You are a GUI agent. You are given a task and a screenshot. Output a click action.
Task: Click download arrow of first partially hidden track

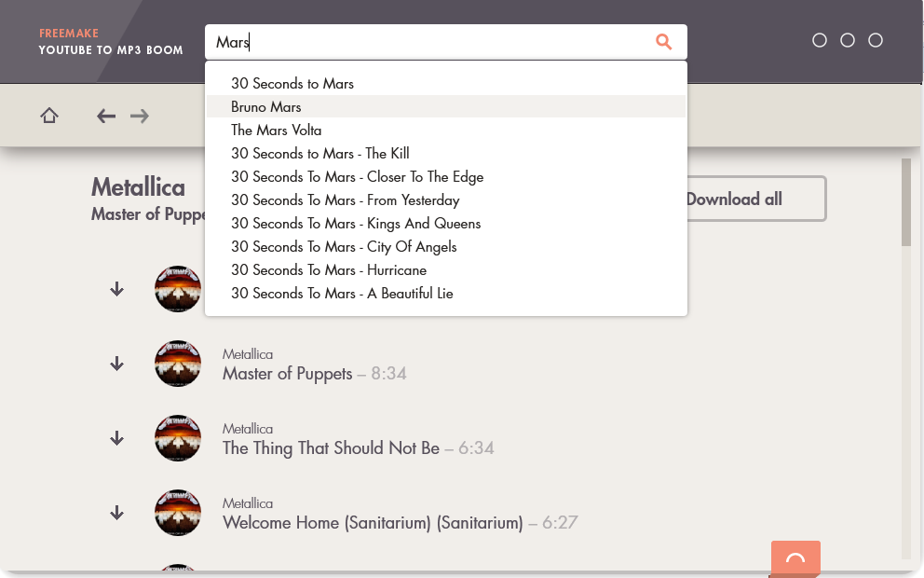[117, 289]
